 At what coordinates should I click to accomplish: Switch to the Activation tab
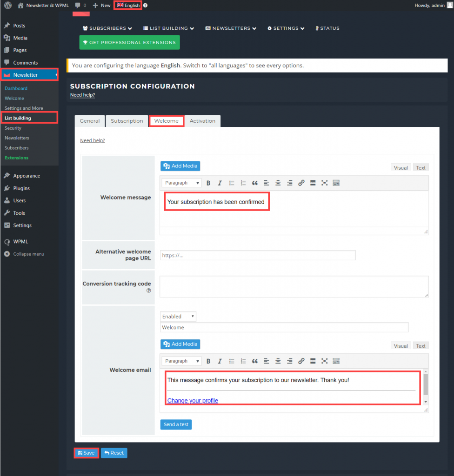[202, 121]
